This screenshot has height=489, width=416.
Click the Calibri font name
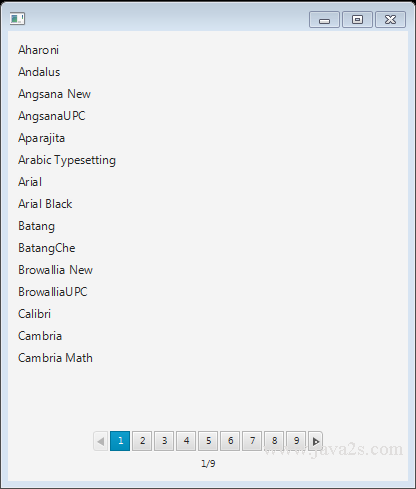point(34,314)
